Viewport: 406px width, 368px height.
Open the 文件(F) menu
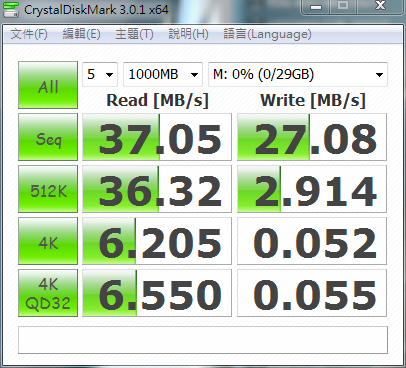(x=29, y=34)
